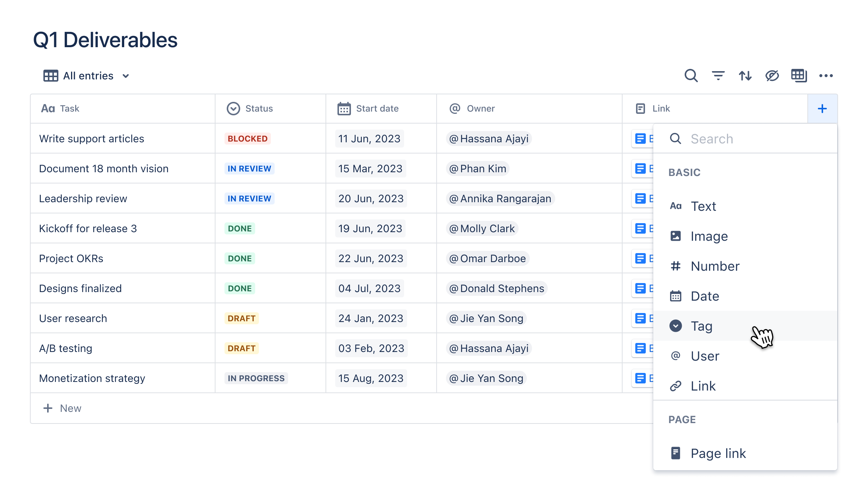The height and width of the screenshot is (498, 868).
Task: Select the Page link field type
Action: point(718,453)
